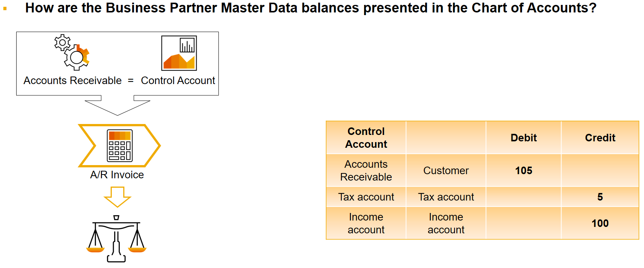Screen dimensions: 644x268
Task: Click the Credit column header
Action: click(600, 138)
